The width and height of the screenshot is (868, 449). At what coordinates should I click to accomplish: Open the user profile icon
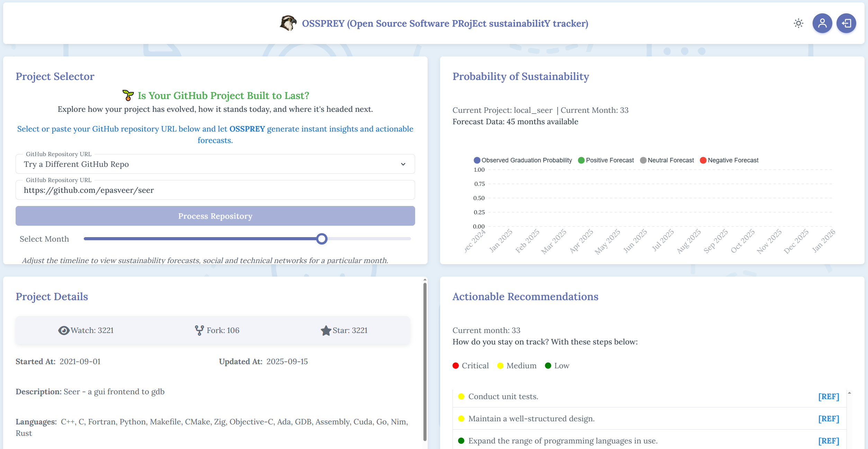[x=822, y=23]
